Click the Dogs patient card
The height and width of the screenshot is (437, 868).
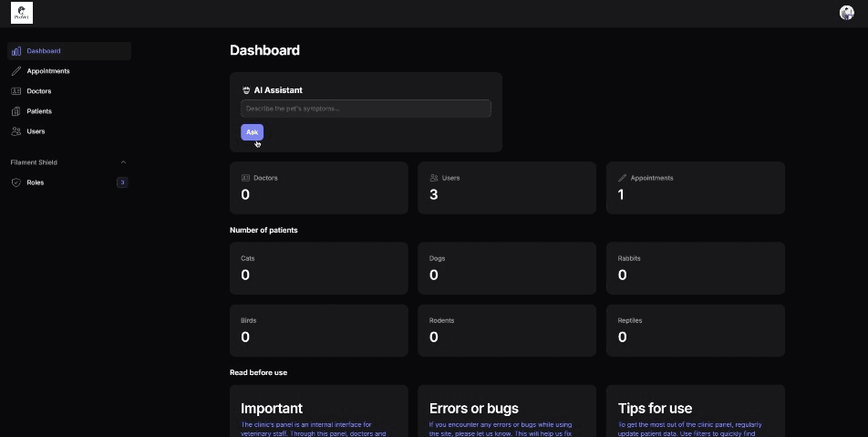507,268
